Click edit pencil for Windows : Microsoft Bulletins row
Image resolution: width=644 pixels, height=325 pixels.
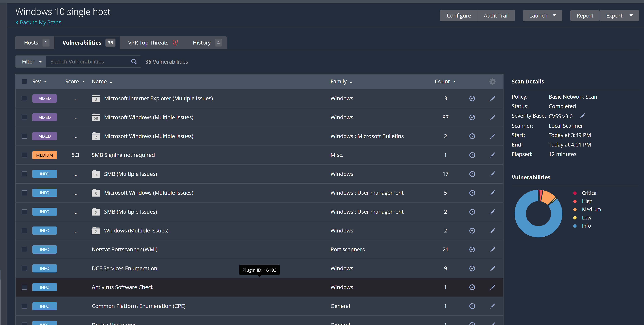(493, 136)
